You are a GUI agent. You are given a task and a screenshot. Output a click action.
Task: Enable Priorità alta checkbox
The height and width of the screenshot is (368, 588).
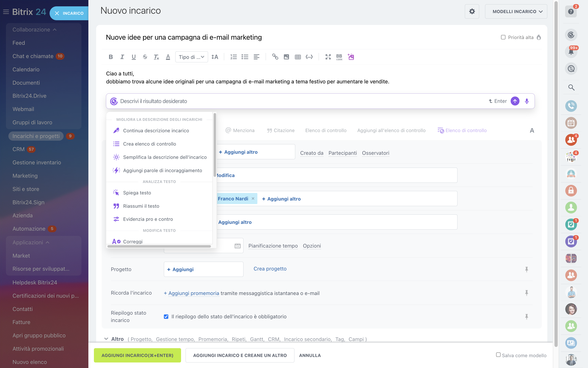[x=503, y=37]
